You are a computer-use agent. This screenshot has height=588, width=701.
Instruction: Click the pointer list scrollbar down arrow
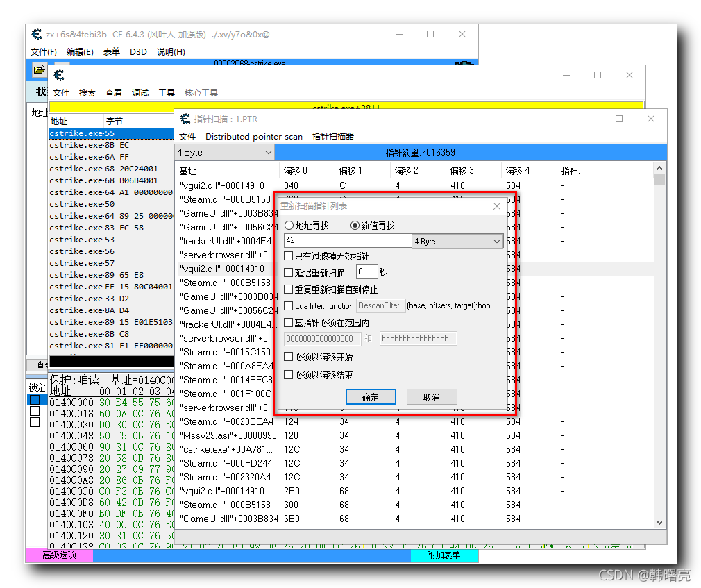[659, 522]
